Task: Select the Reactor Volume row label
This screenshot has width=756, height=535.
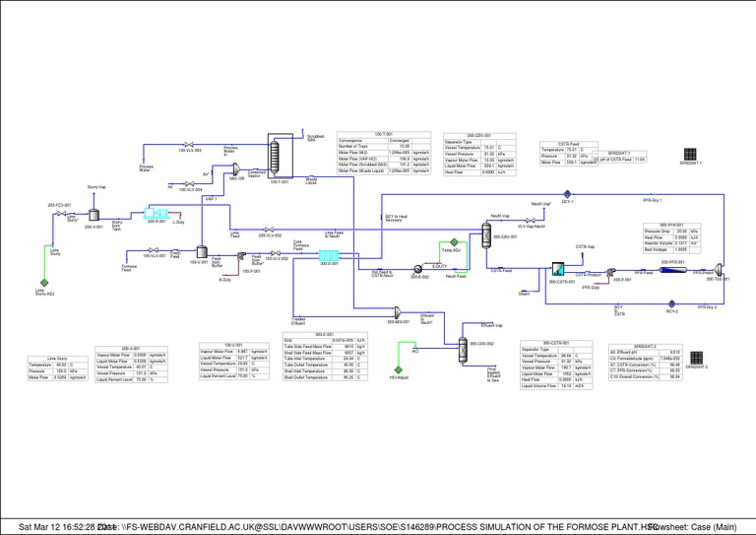Action: [x=660, y=243]
